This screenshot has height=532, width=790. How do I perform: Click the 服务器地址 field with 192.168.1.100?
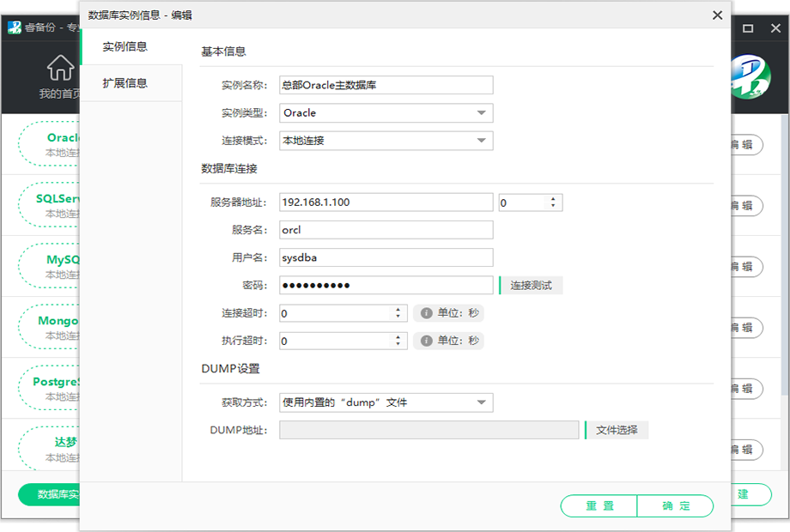point(386,203)
